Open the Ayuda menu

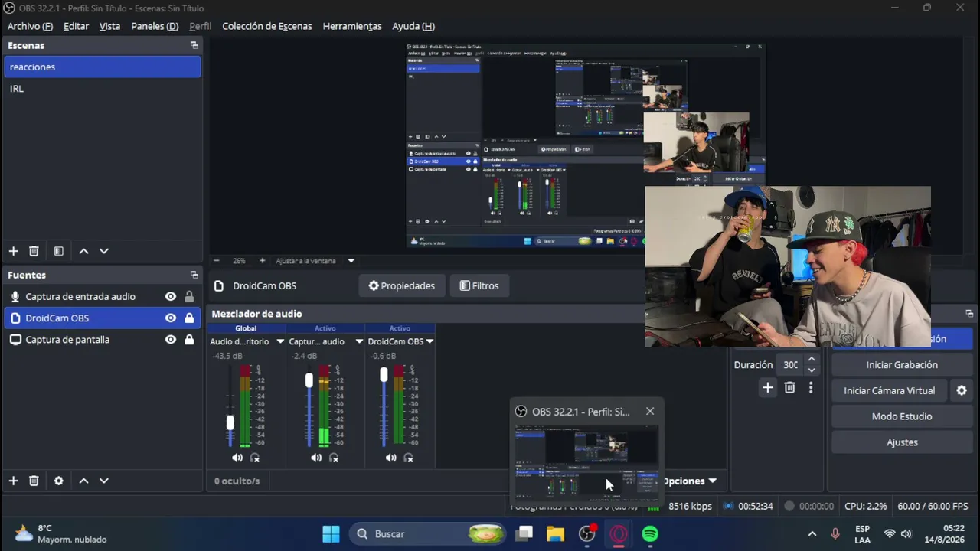tap(413, 26)
